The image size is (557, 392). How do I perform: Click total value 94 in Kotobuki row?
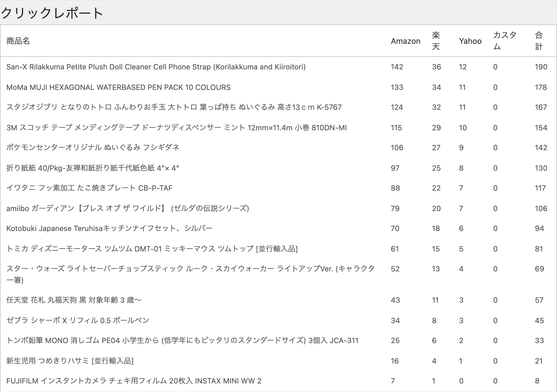pyautogui.click(x=539, y=228)
